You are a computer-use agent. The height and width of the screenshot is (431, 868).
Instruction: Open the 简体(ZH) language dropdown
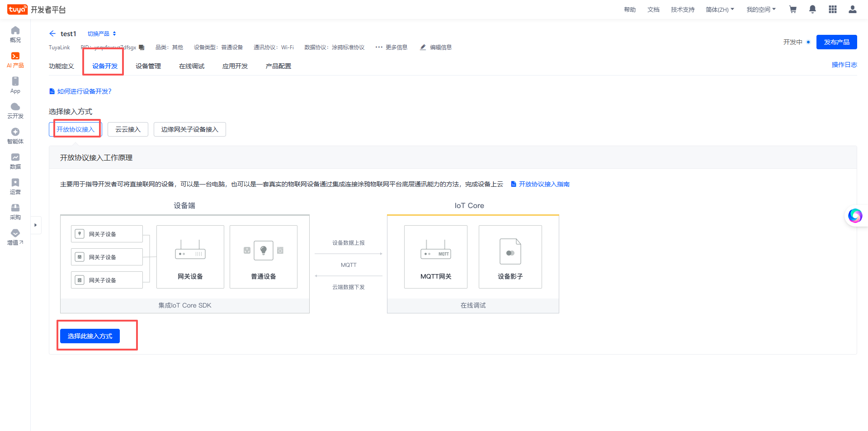click(x=720, y=9)
